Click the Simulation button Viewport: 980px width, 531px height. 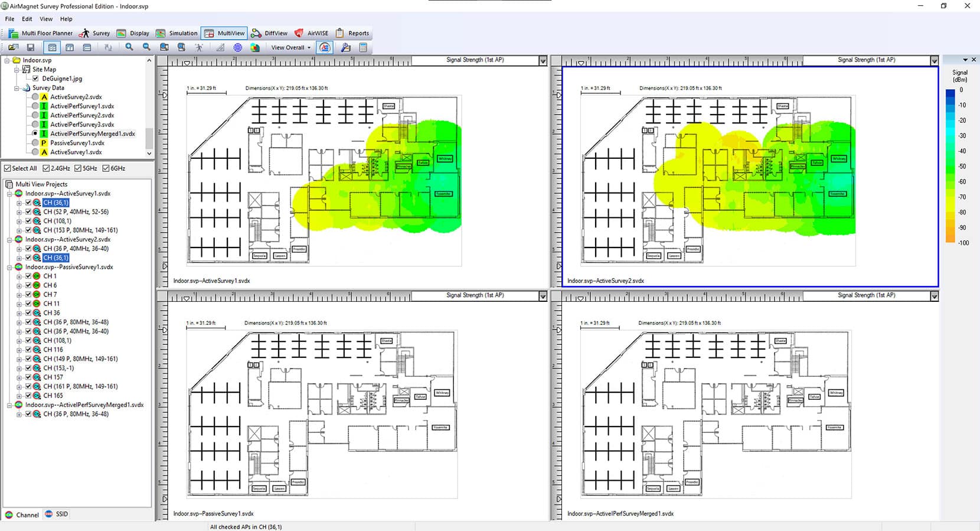177,33
